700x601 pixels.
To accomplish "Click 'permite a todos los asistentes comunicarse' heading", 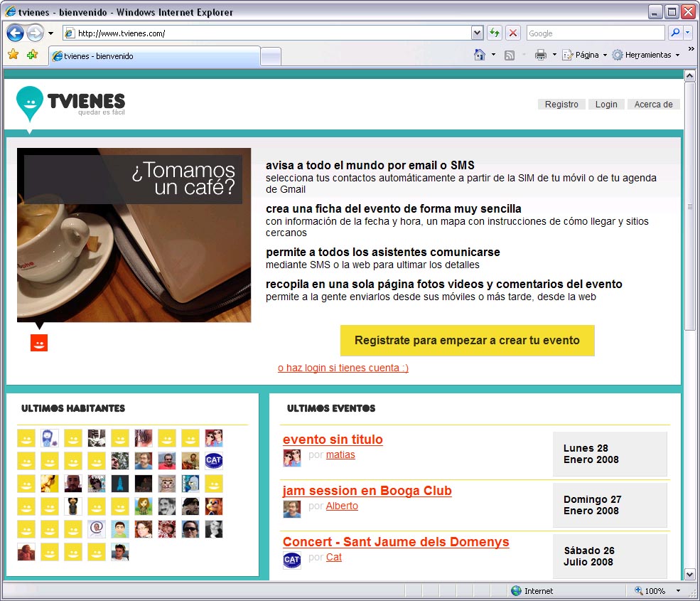I will tap(383, 252).
